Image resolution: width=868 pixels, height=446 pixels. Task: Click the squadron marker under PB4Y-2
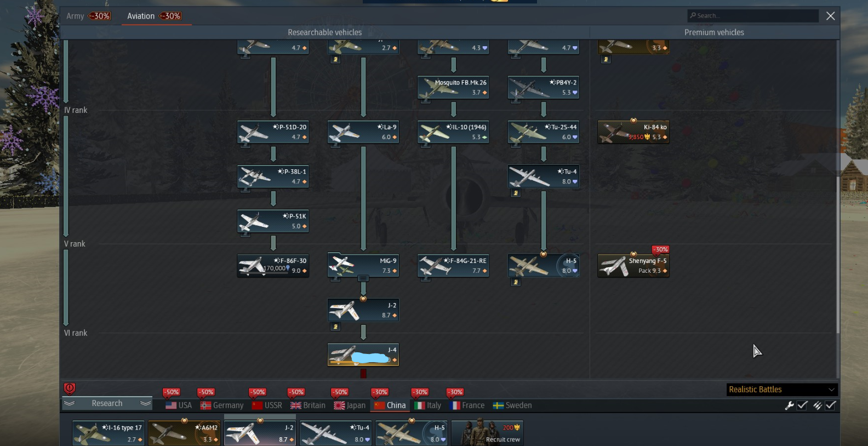click(516, 100)
